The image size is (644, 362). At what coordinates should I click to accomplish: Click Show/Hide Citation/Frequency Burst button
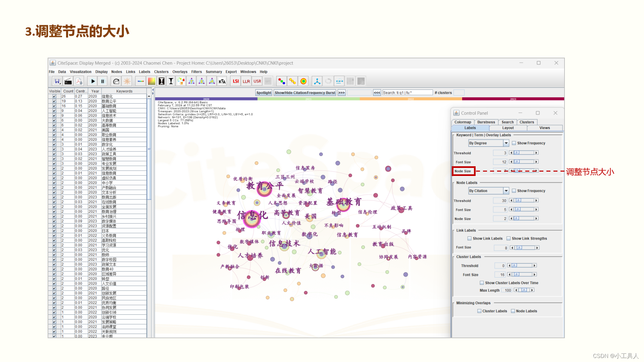point(305,93)
